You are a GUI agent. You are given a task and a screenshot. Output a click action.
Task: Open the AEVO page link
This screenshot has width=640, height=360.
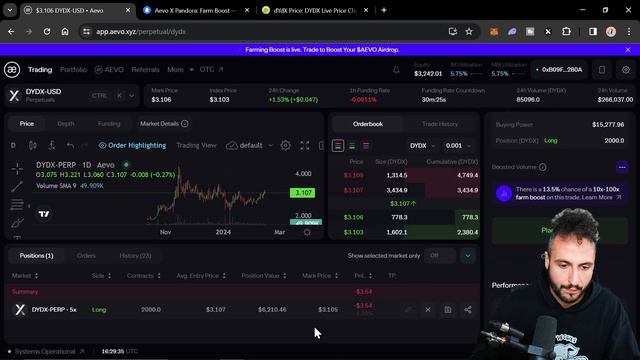coord(109,70)
